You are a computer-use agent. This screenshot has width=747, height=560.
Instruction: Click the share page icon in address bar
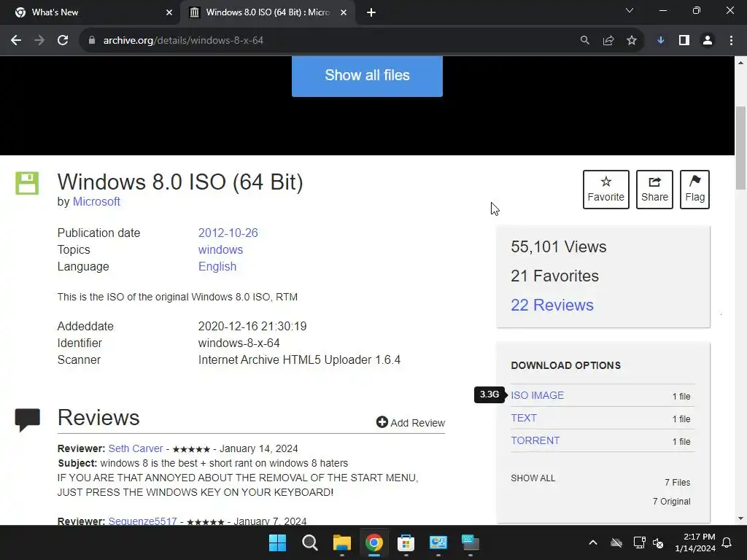[x=608, y=41]
